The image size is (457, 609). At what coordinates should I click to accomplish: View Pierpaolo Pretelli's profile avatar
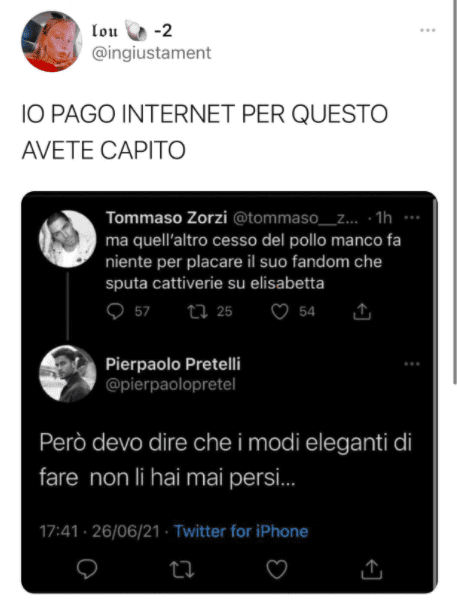click(68, 374)
